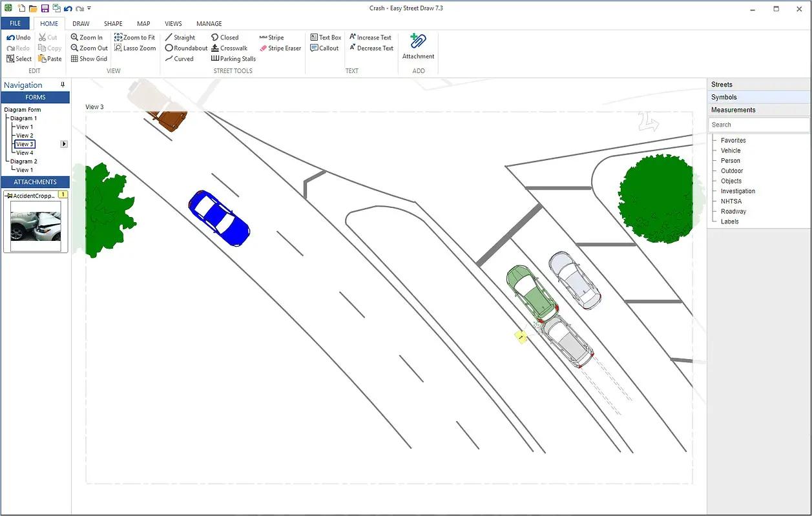This screenshot has height=516, width=812.
Task: Insert a Callout
Action: (x=324, y=48)
